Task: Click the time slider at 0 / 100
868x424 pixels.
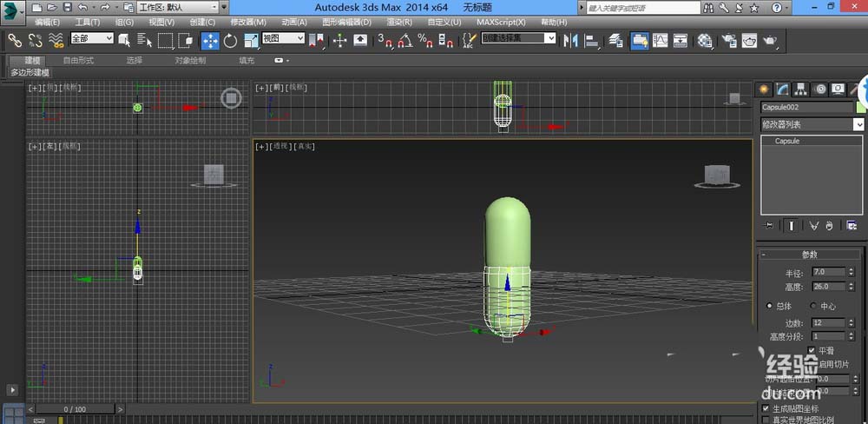Action: pos(76,409)
